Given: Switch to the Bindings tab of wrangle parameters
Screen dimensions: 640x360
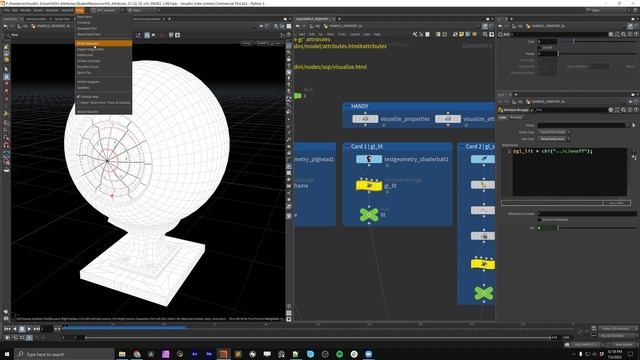Looking at the screenshot, I should (x=516, y=118).
